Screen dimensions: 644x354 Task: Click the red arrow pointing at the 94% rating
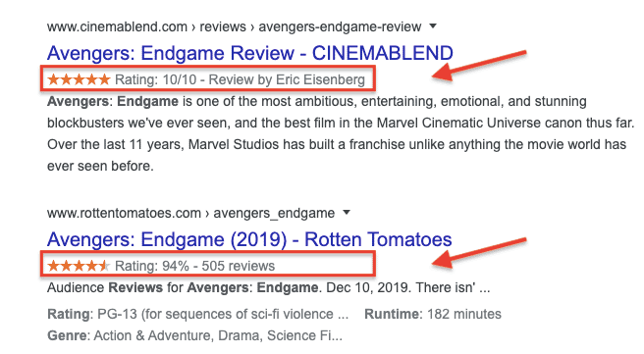click(479, 253)
